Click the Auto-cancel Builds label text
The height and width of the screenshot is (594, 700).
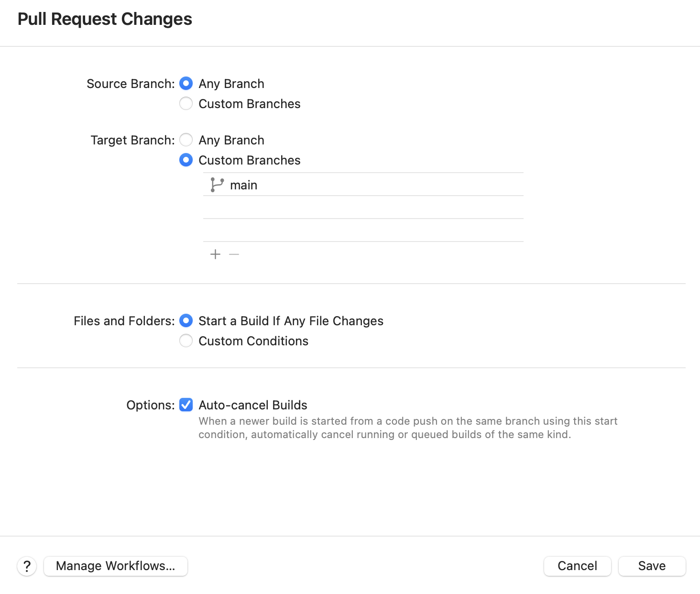click(x=253, y=405)
